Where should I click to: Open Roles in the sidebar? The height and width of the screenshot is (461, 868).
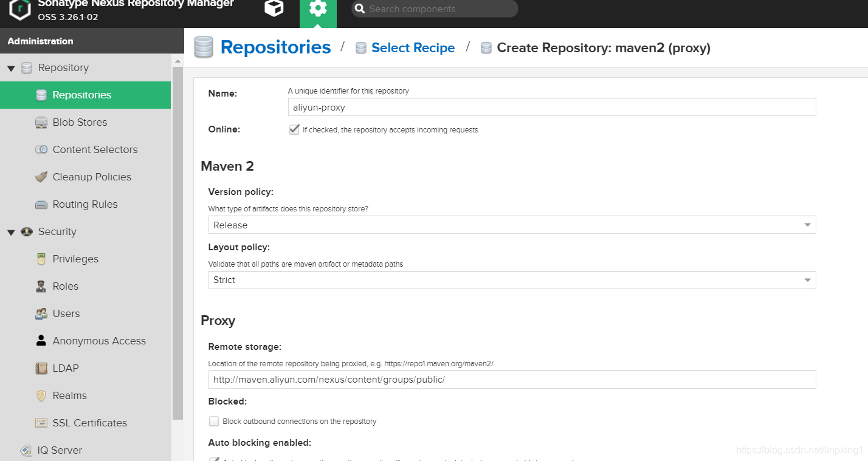point(66,287)
